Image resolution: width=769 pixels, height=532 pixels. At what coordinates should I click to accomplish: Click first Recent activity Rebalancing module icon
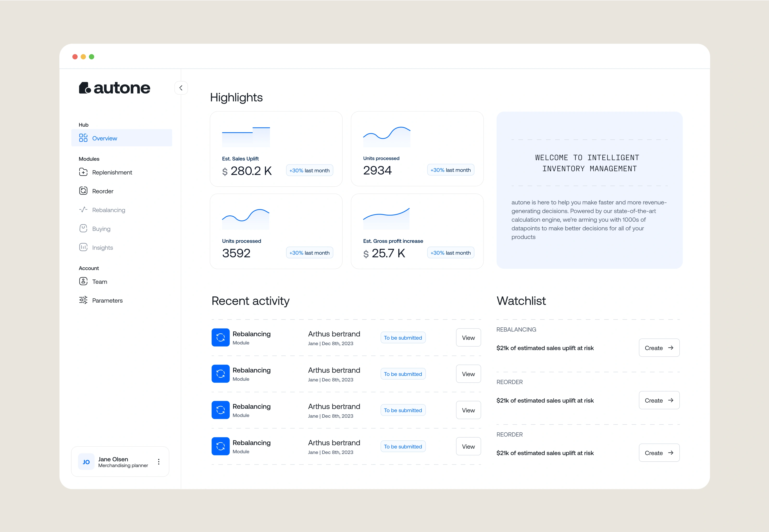[220, 338]
